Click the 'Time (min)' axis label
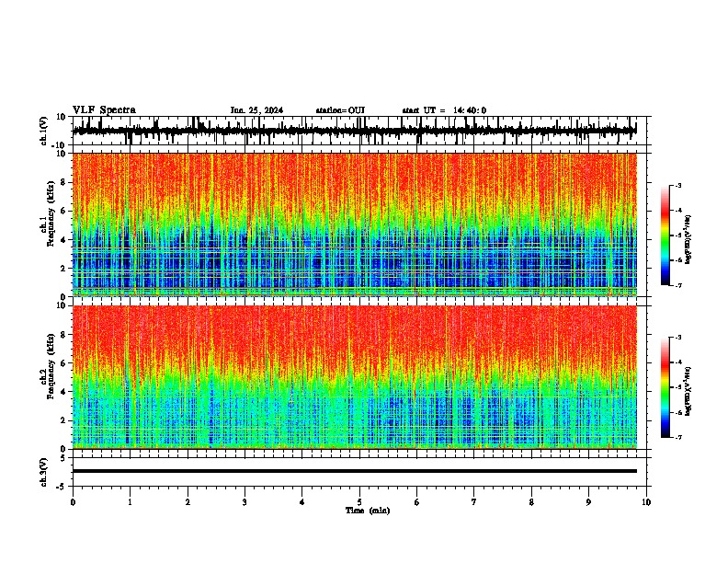728x563 pixels. coord(368,511)
